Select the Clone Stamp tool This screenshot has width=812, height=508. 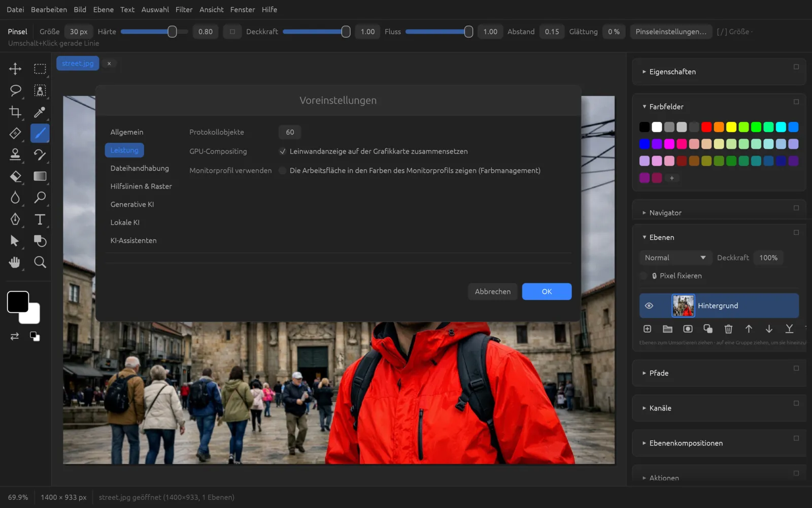tap(15, 154)
